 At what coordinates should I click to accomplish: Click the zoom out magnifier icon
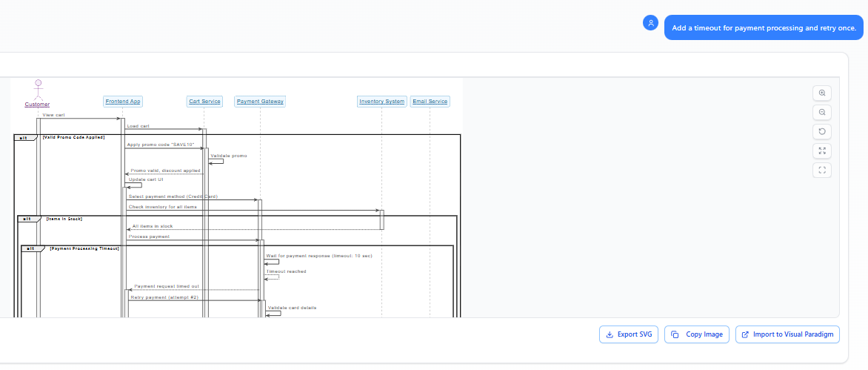point(821,113)
